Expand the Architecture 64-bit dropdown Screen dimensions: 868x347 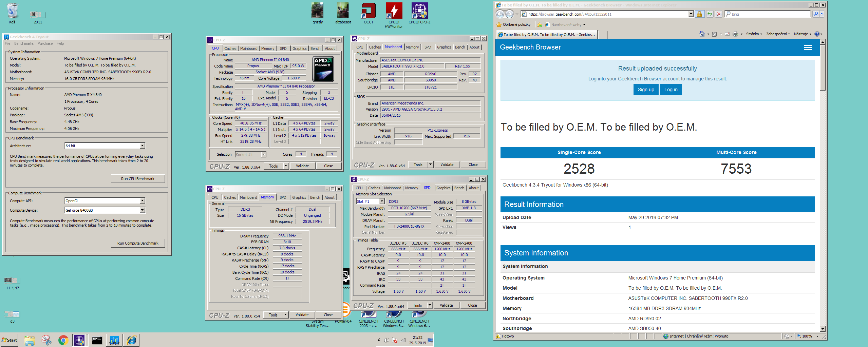(143, 146)
